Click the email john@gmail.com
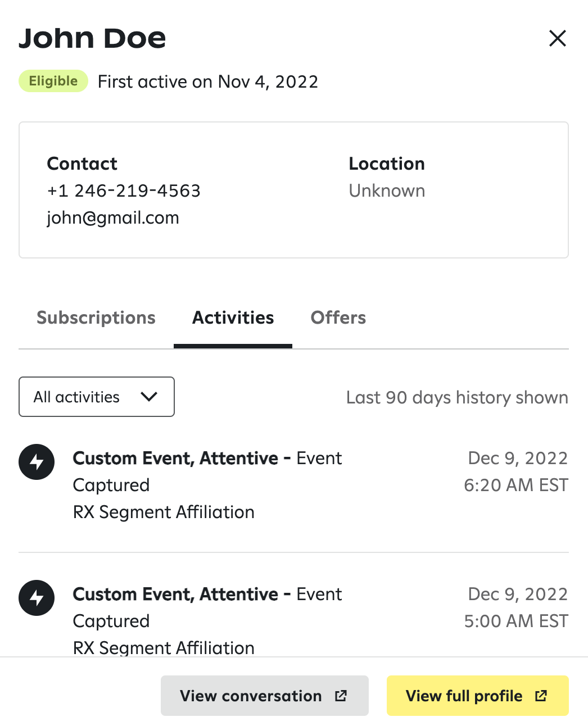The image size is (588, 726). [113, 218]
